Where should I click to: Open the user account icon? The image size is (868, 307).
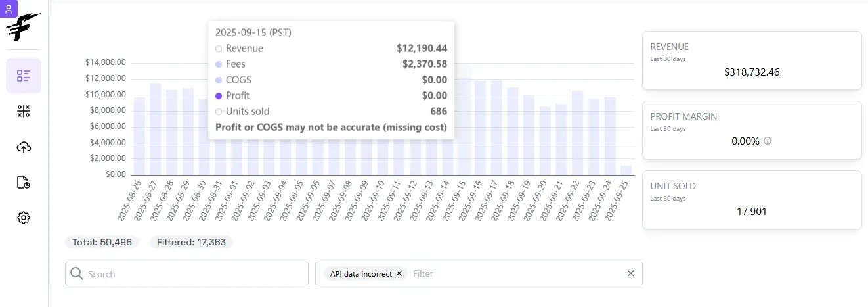click(x=9, y=9)
